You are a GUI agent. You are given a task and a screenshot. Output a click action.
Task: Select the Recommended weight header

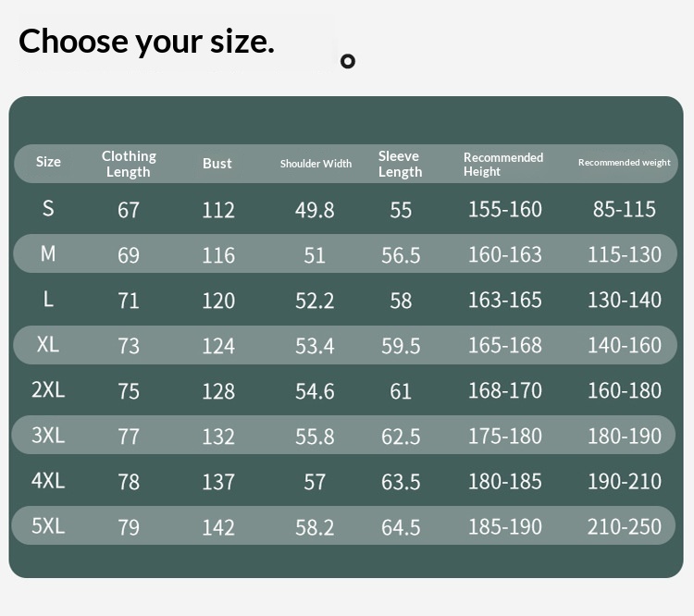click(624, 163)
